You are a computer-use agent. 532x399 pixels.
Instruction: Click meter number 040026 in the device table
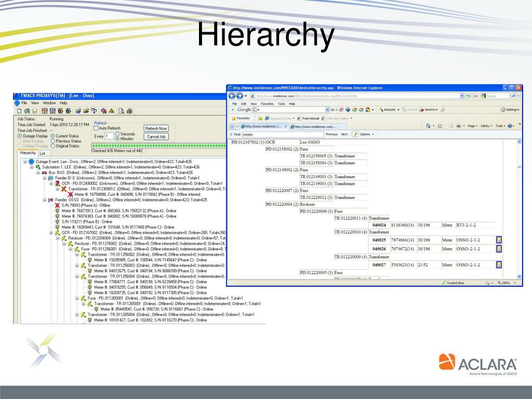pos(379,249)
